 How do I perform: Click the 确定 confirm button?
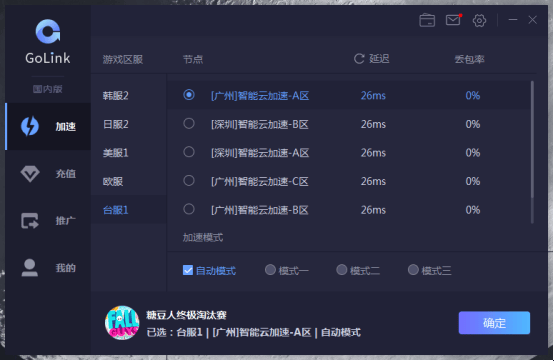point(494,322)
